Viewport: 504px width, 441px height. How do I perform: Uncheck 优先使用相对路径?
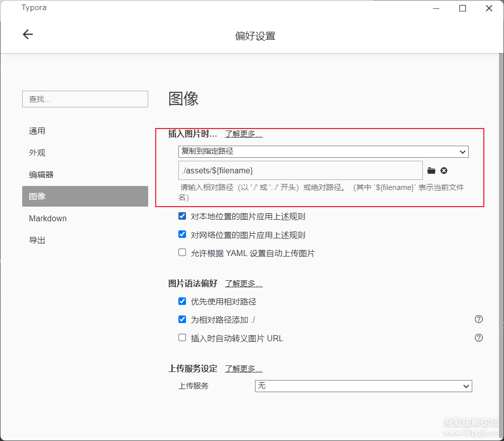pos(182,301)
